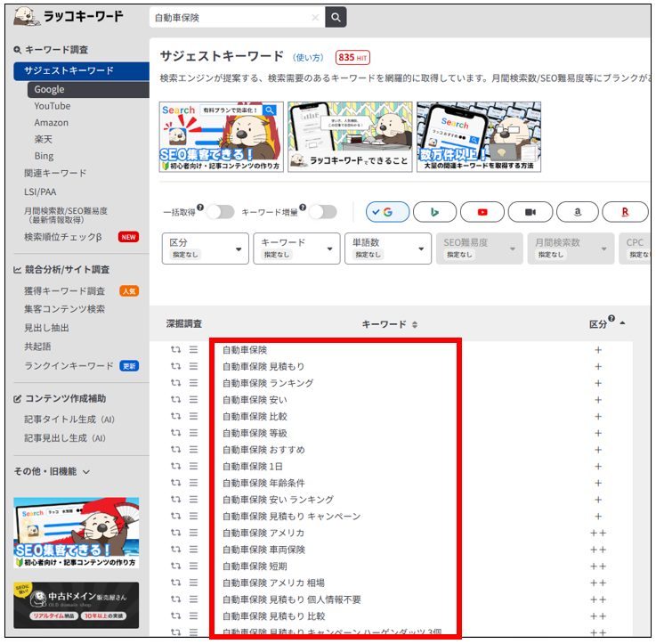
Task: Select the Rakuten R engine icon button
Action: tap(625, 212)
